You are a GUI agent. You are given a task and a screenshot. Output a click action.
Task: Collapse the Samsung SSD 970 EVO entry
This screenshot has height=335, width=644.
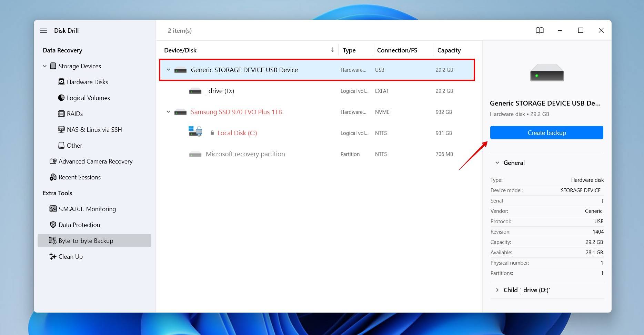point(168,111)
